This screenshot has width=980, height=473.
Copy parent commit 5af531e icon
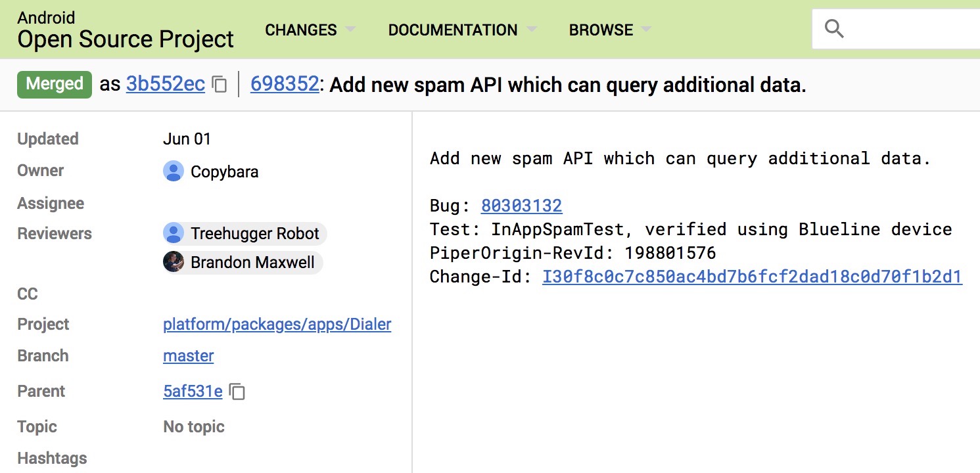pyautogui.click(x=237, y=392)
